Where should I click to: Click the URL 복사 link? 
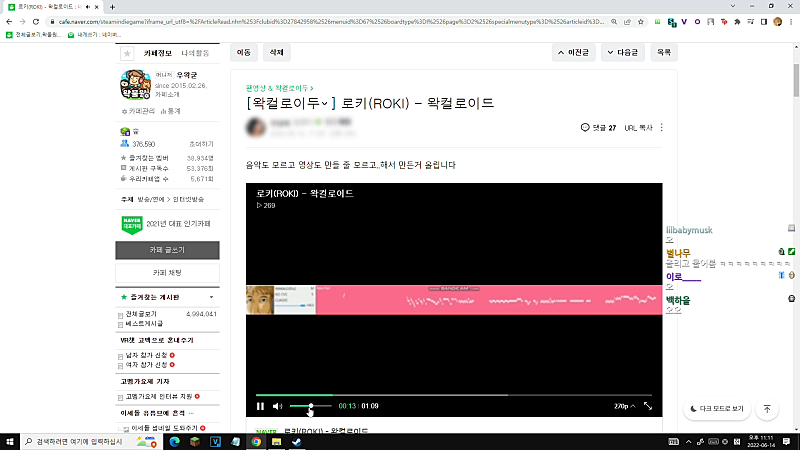click(x=638, y=128)
